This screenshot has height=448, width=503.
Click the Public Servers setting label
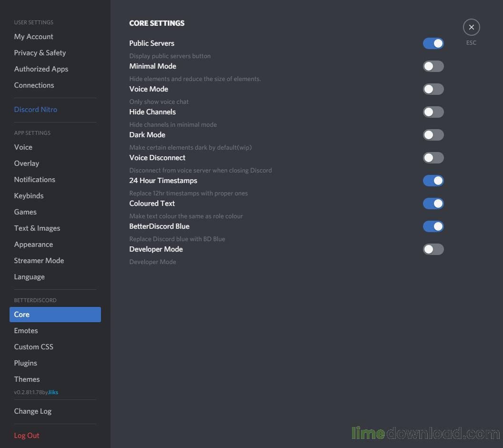[152, 43]
